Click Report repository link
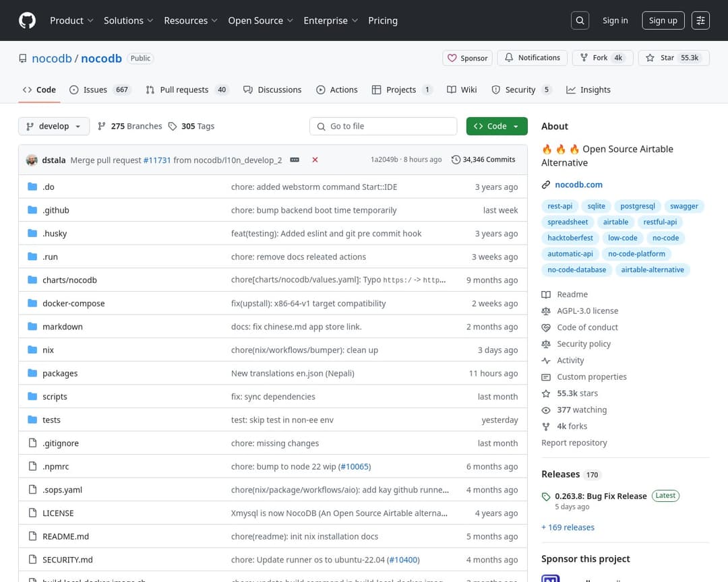This screenshot has width=728, height=582. click(x=574, y=443)
